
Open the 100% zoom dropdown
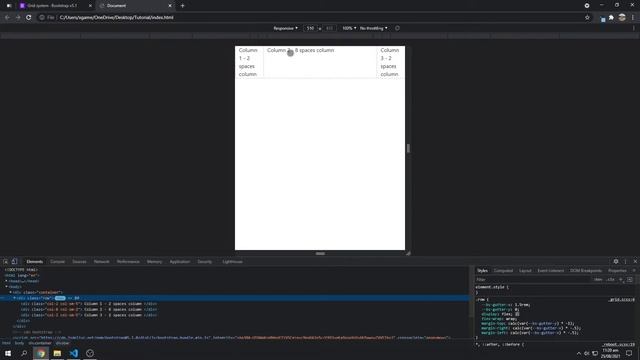click(x=349, y=28)
